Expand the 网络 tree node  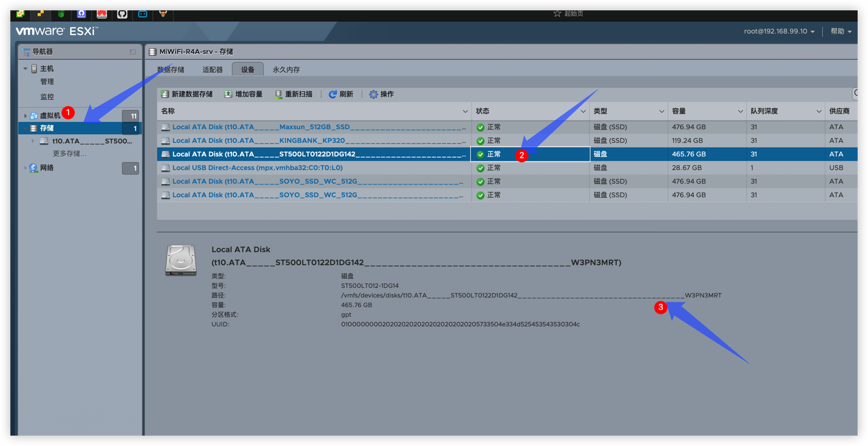coord(25,168)
